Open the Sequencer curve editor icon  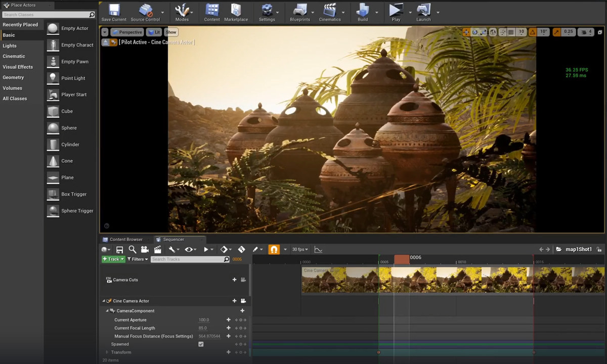318,250
